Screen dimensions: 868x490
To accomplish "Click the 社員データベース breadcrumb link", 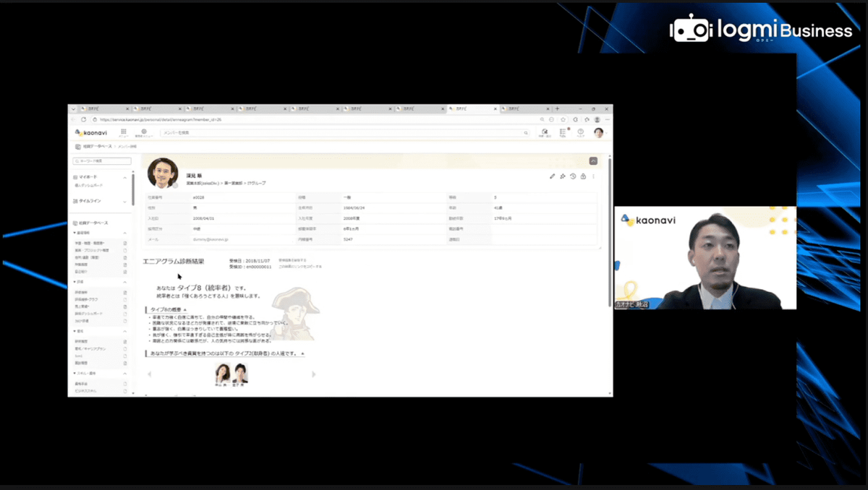I will 97,146.
